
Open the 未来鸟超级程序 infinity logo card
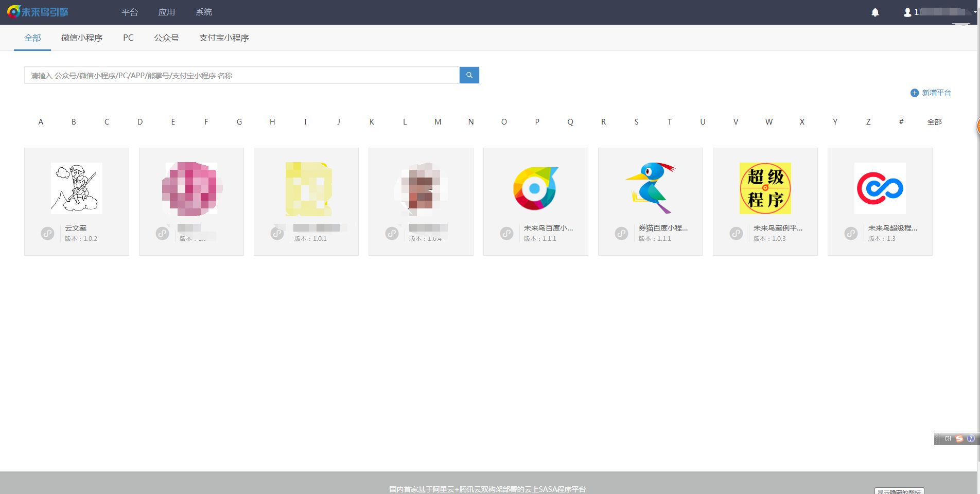(x=880, y=188)
